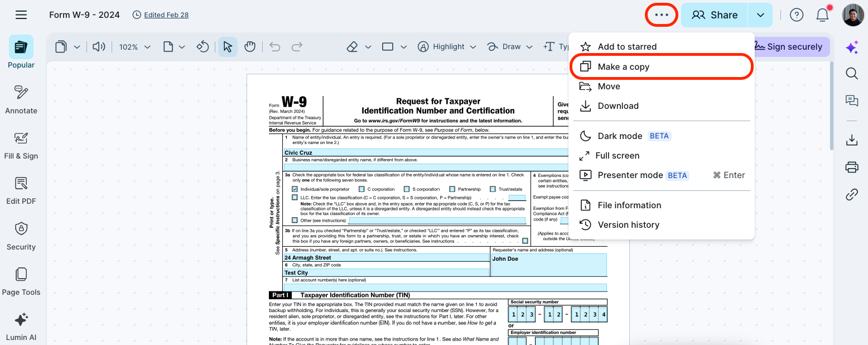The image size is (868, 345).
Task: Open Lumin AI from the left sidebar
Action: pyautogui.click(x=21, y=327)
